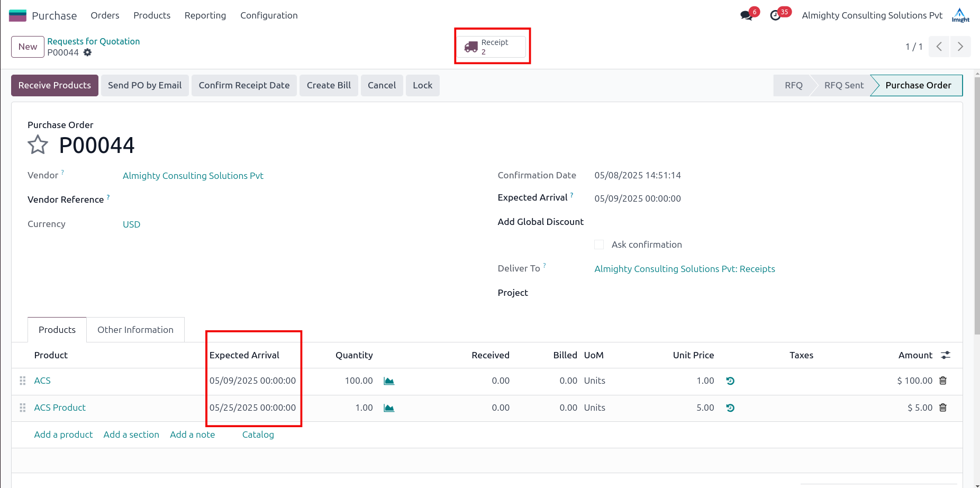Open the discuss messages icon
The width and height of the screenshot is (980, 488).
coord(747,15)
